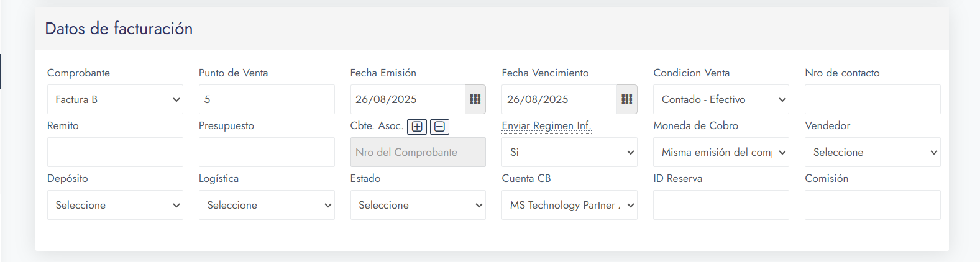980x262 pixels.
Task: Open the Estado dropdown
Action: pos(418,205)
